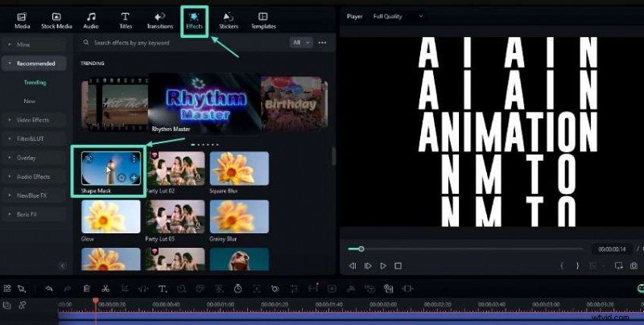Take a snapshot with the camera icon
The width and height of the screenshot is (644, 325).
tap(634, 265)
